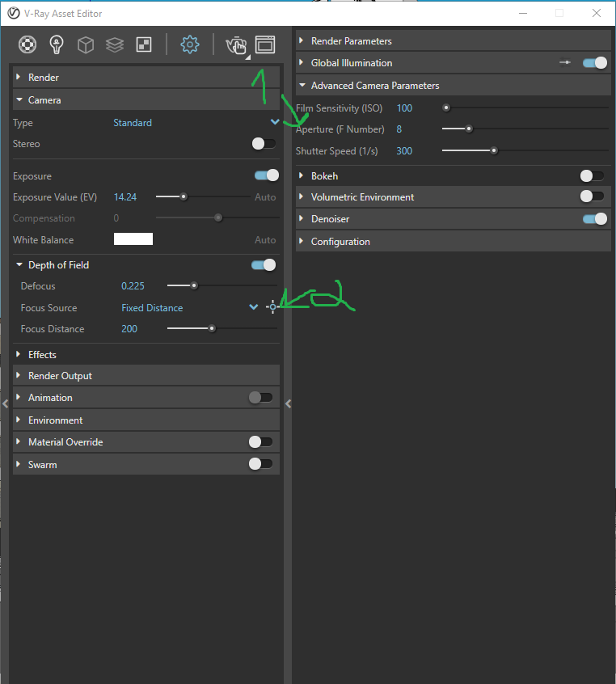This screenshot has height=684, width=616.
Task: Edit the Defocus value 0.225
Action: [x=133, y=286]
